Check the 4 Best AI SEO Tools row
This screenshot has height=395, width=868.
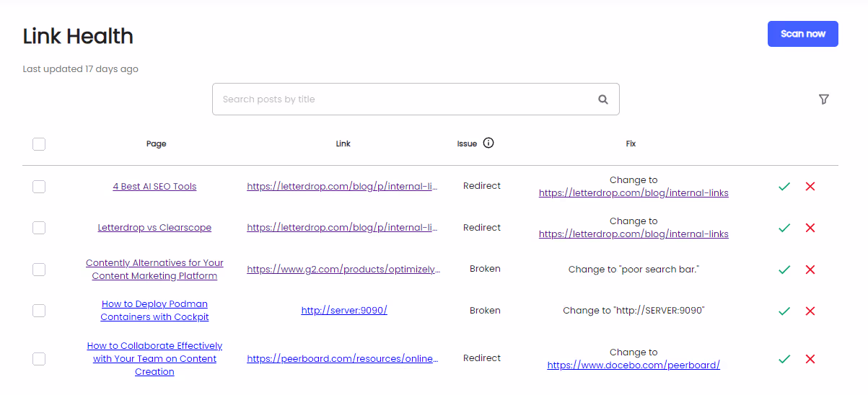39,187
